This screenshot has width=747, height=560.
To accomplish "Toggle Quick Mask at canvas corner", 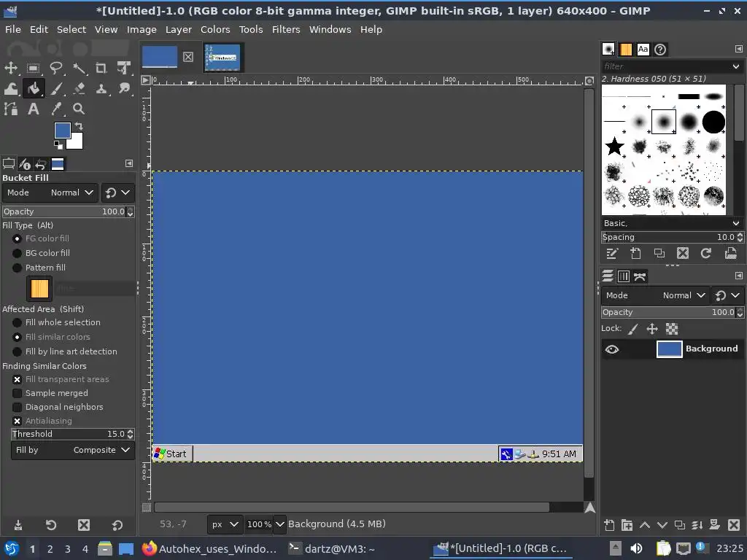I will [x=147, y=507].
